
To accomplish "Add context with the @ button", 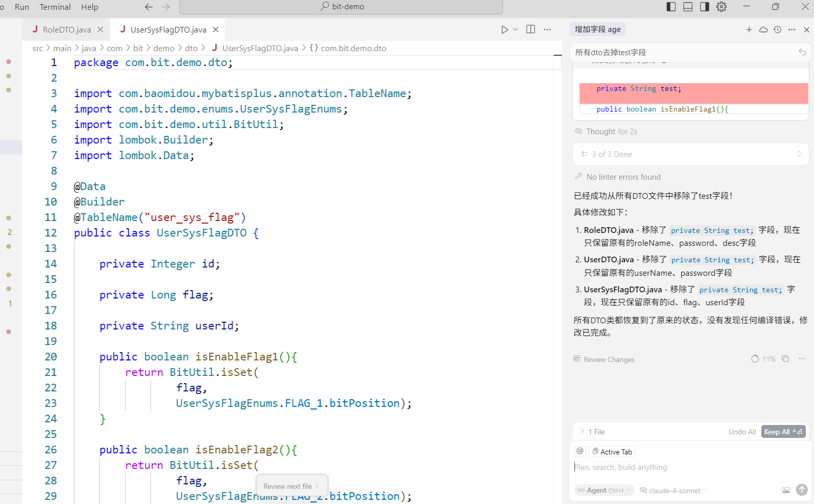I will pyautogui.click(x=580, y=451).
